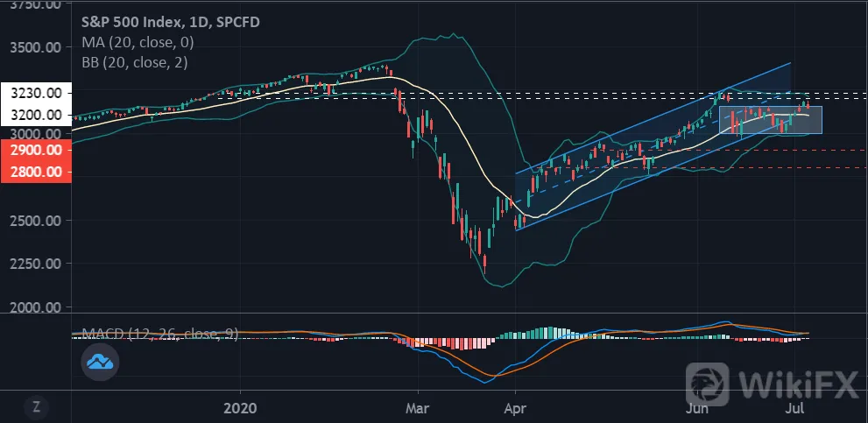Viewport: 868px width, 423px height.
Task: Select the S&P 500 Index title label
Action: tap(171, 22)
